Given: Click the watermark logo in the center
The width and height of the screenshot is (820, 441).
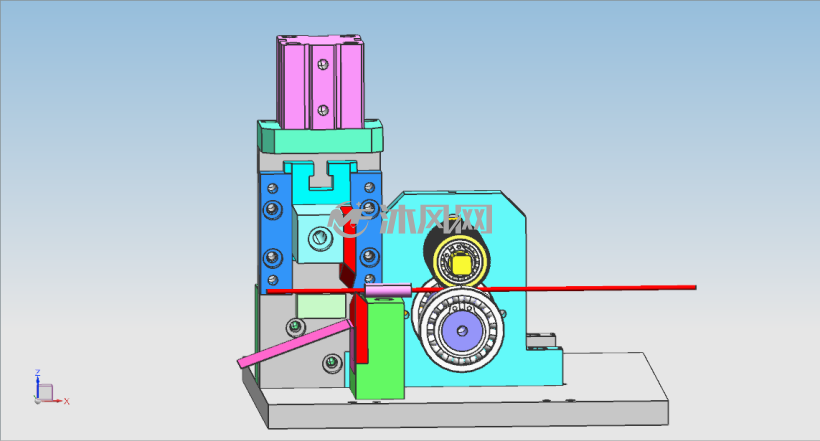Looking at the screenshot, I should tap(411, 220).
